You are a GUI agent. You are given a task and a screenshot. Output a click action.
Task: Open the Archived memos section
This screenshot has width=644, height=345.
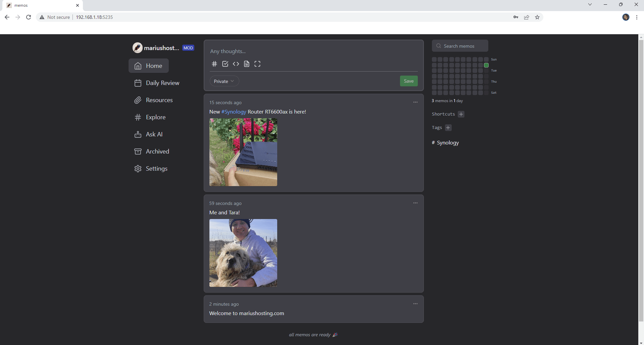157,152
